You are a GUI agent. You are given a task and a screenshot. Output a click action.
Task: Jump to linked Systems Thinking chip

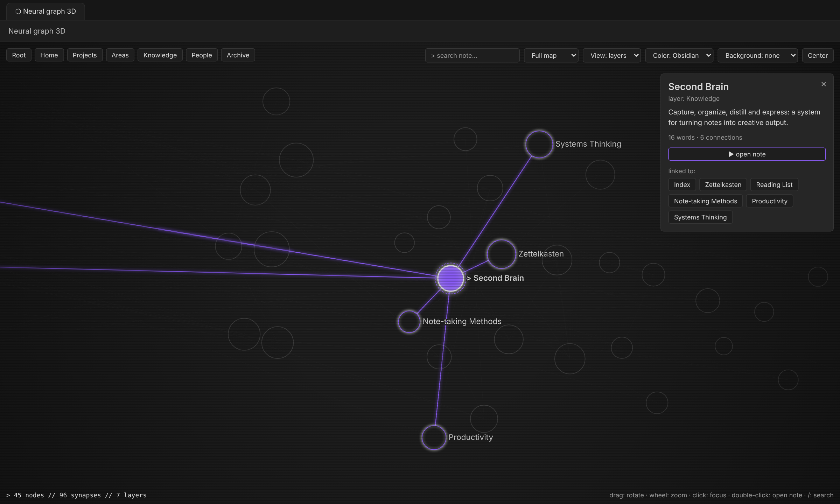pos(700,217)
